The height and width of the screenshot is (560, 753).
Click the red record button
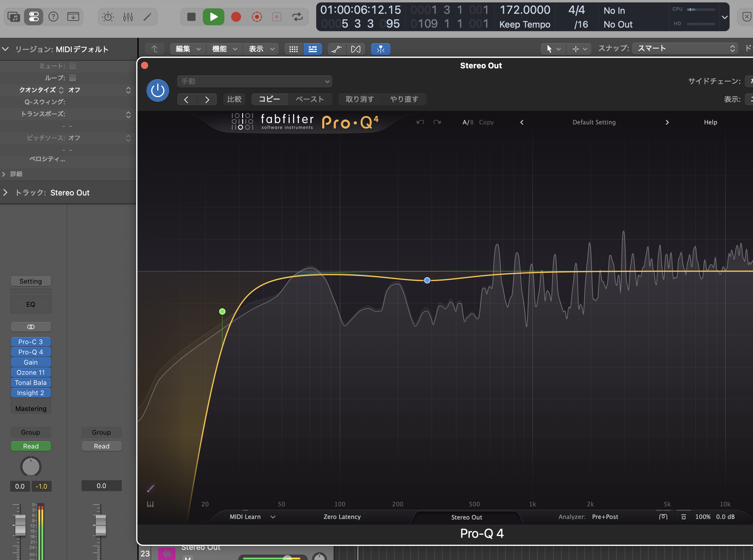point(236,16)
